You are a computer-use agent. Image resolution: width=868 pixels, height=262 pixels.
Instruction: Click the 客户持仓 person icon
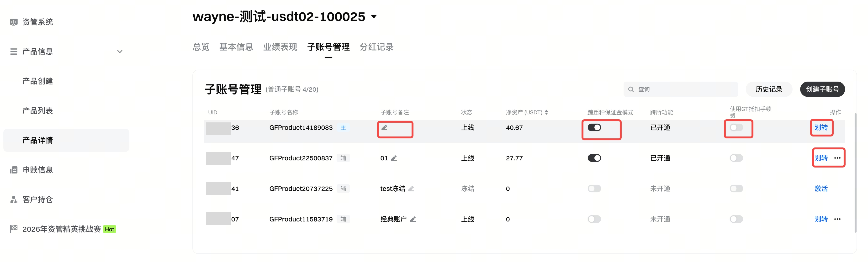click(x=13, y=199)
